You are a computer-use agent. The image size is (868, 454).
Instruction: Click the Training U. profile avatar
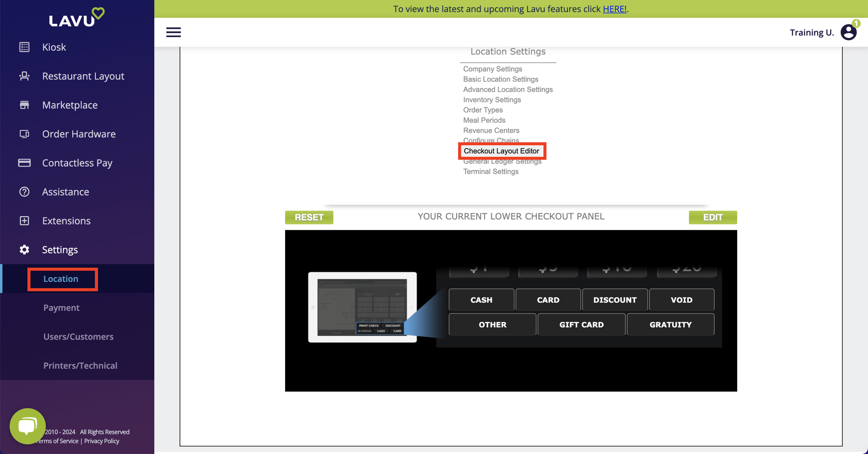click(848, 32)
